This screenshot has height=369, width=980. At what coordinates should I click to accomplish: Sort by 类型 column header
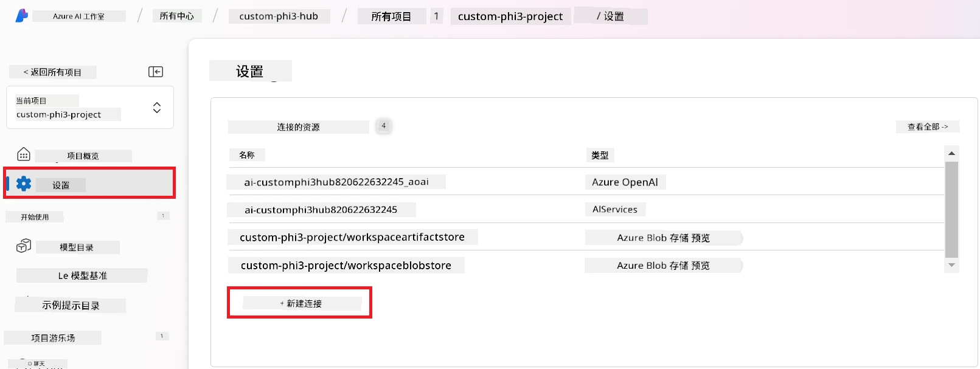tap(600, 156)
